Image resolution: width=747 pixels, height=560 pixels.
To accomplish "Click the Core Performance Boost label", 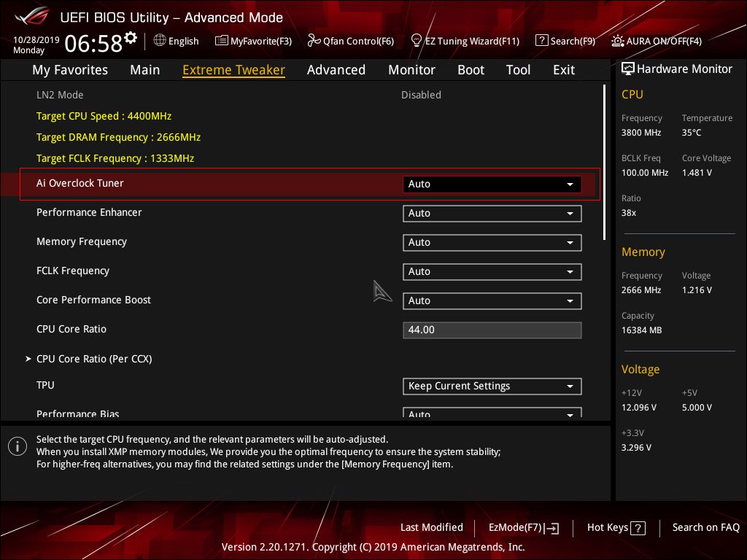I will [x=94, y=300].
